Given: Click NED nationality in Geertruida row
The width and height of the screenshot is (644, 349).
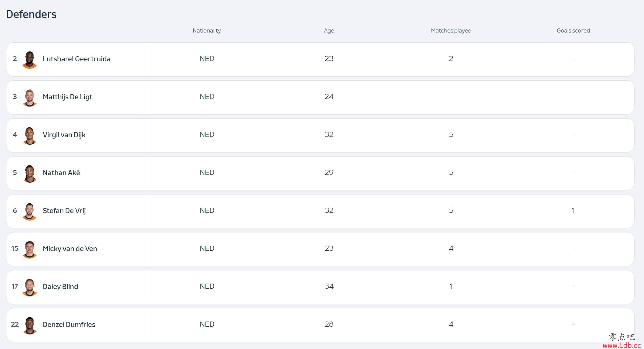Looking at the screenshot, I should (207, 59).
